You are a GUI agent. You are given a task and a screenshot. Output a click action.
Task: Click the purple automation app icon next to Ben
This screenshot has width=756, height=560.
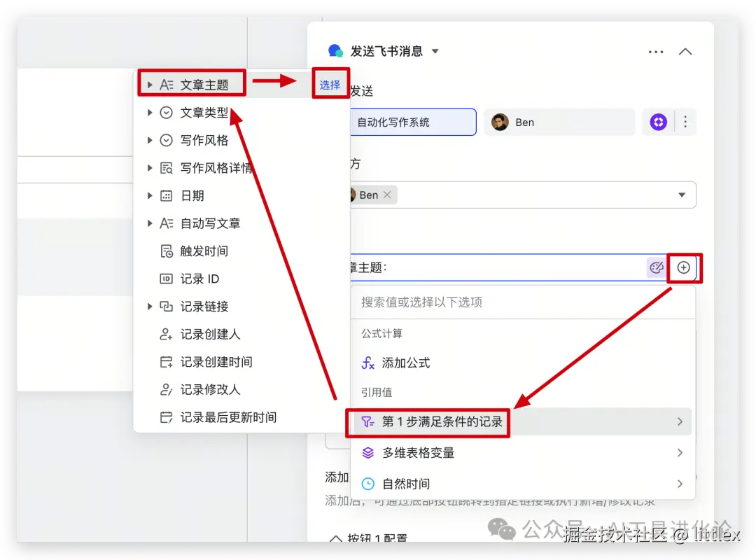pyautogui.click(x=657, y=121)
